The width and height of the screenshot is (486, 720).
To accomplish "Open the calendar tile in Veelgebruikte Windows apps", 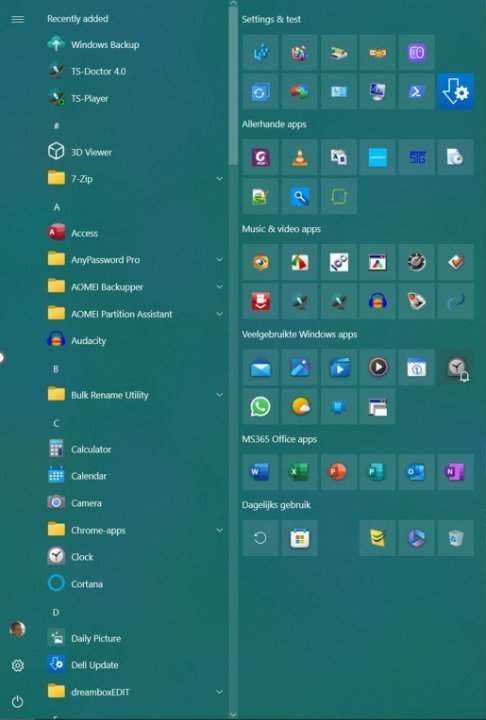I will (417, 367).
